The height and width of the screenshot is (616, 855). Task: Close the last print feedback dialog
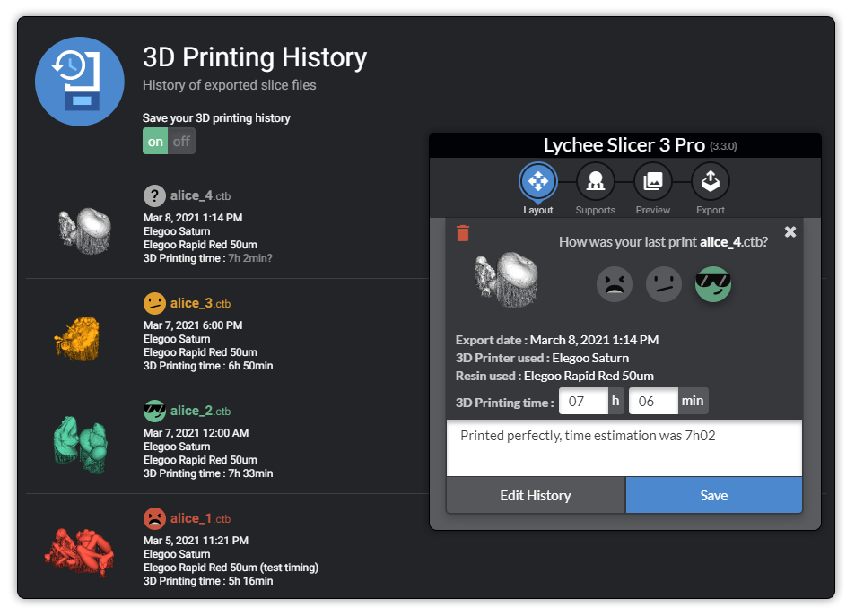790,231
